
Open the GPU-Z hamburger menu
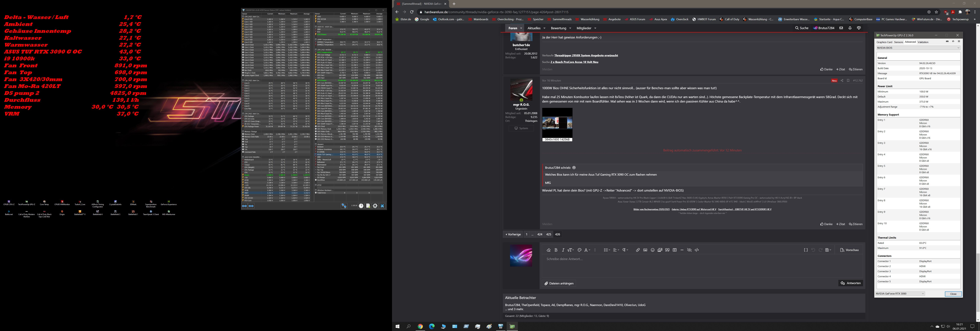point(959,42)
